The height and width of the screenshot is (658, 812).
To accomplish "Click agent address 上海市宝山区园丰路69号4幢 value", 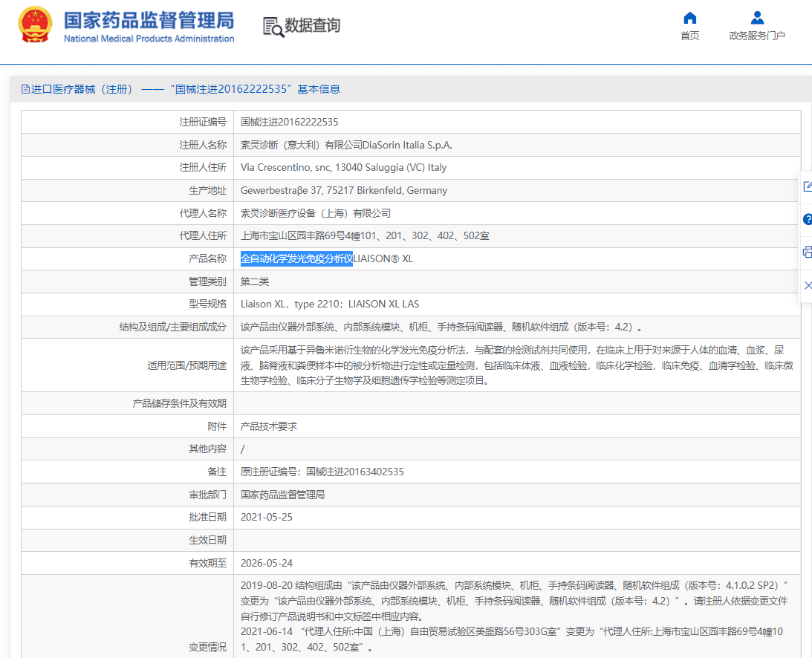I will pyautogui.click(x=365, y=236).
